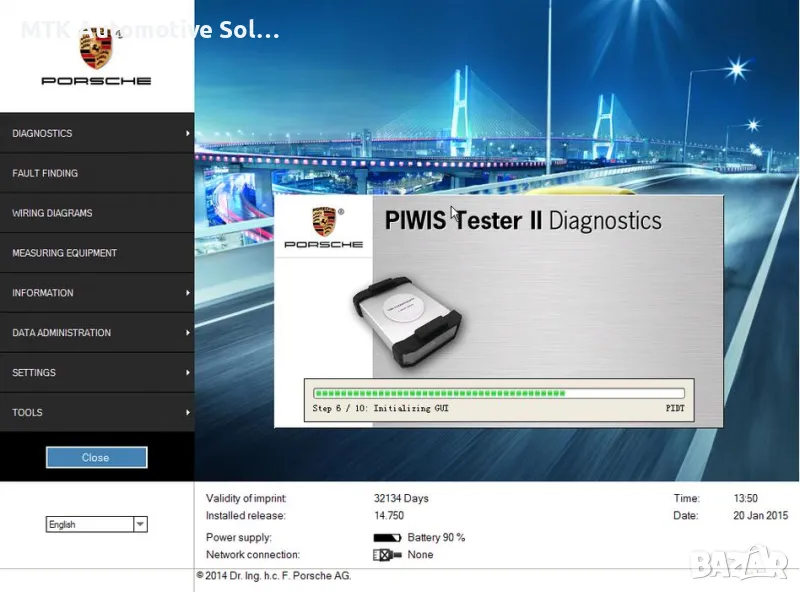The image size is (800, 592).
Task: Open the SETTINGS menu entry
Action: coord(97,372)
